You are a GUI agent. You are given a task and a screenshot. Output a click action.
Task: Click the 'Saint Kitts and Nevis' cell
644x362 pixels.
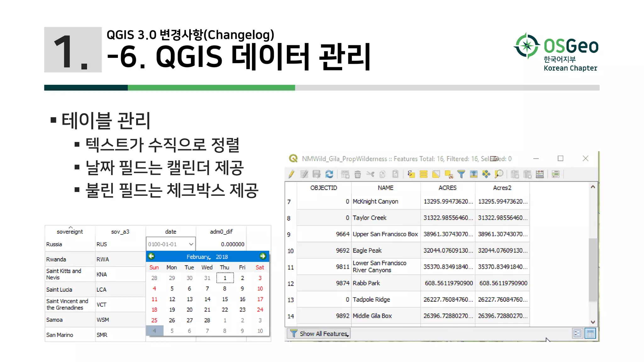click(70, 274)
